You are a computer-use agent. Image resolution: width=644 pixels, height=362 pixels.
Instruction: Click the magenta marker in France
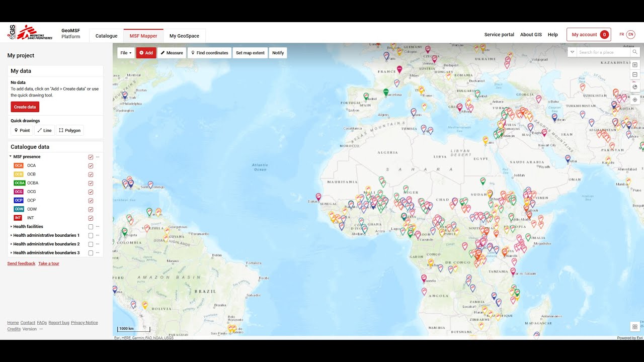tap(399, 69)
